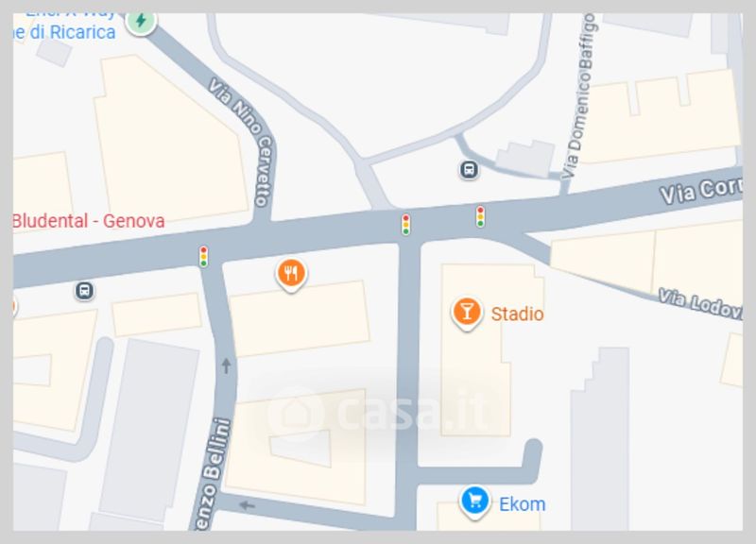Click the blue Ekom shopping cart pin

click(475, 502)
